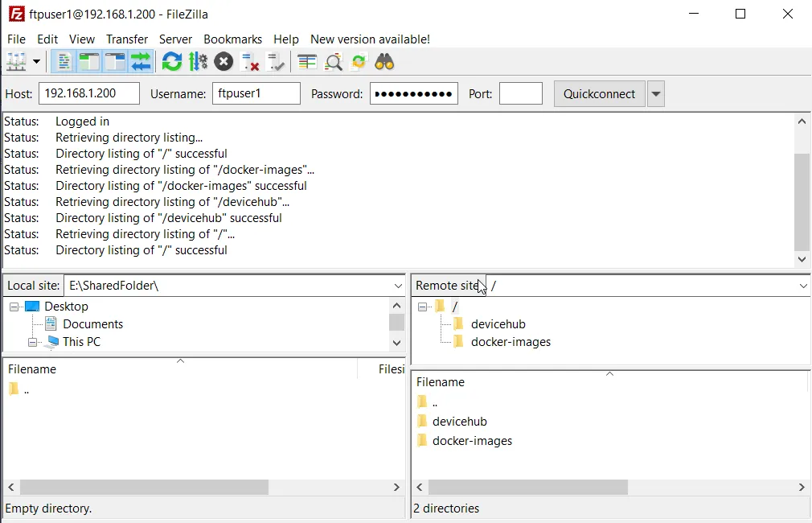Search files with binoculars icon
The width and height of the screenshot is (812, 523).
click(x=384, y=62)
